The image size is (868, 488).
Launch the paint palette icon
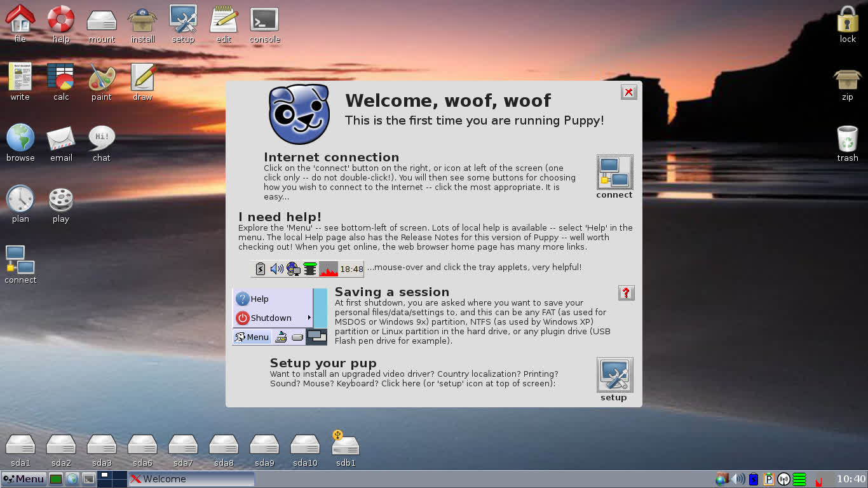click(102, 77)
